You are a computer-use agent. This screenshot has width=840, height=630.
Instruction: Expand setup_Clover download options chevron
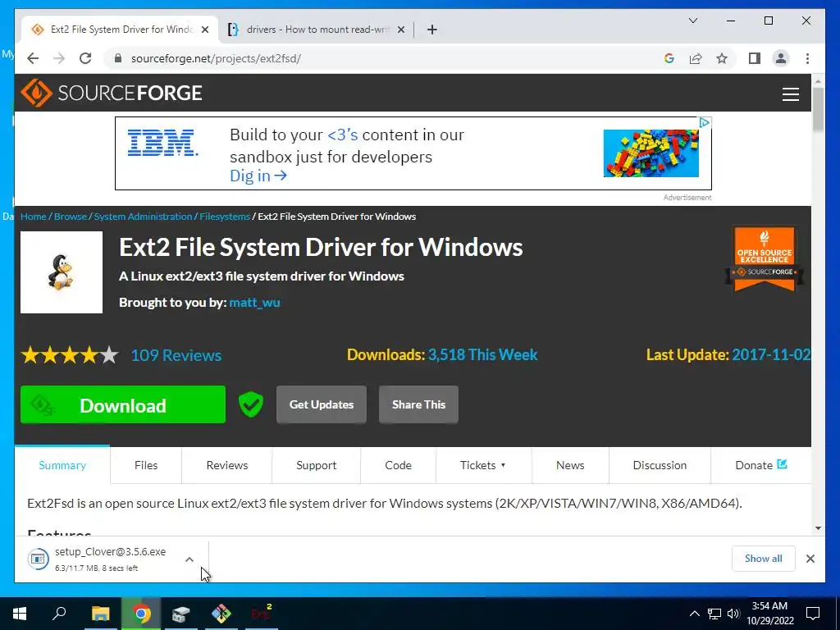tap(189, 559)
